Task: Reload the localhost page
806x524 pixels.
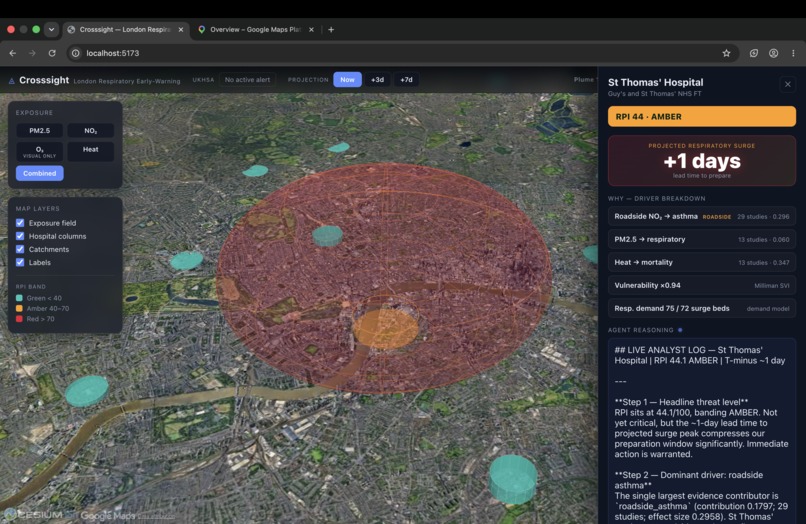Action: (x=52, y=53)
